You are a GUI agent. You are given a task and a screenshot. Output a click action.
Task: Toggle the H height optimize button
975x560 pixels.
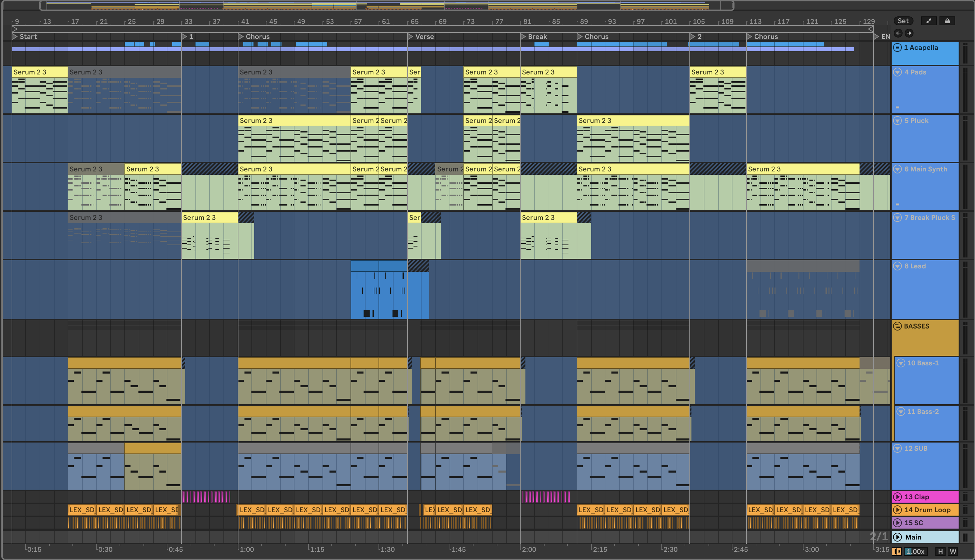(x=940, y=551)
